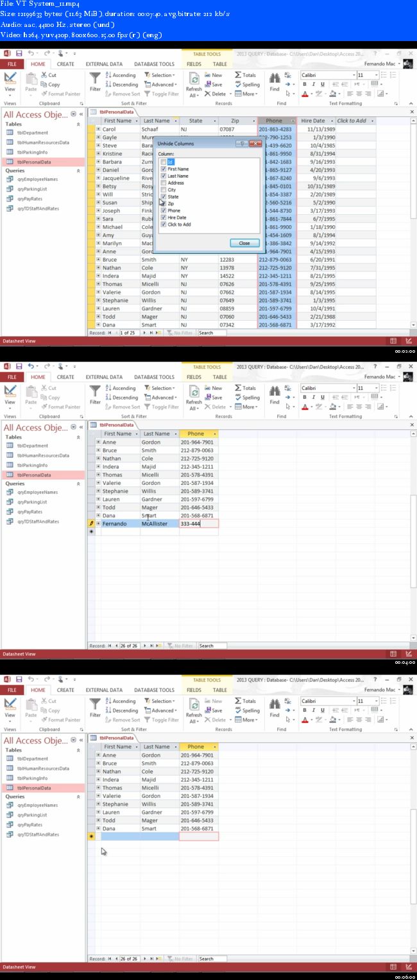Check the City column checkbox
The width and height of the screenshot is (417, 980).
click(x=164, y=190)
